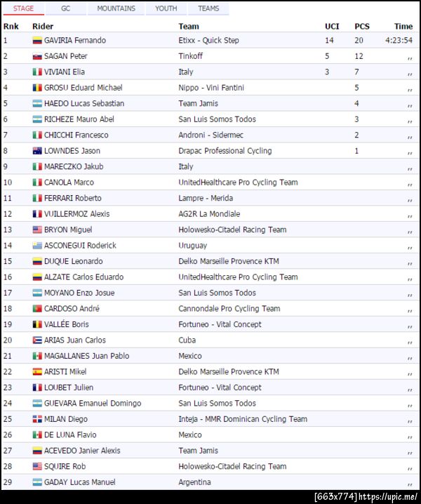Image resolution: width=421 pixels, height=504 pixels.
Task: Open the Etixx - Quick Step team link
Action: pyautogui.click(x=208, y=41)
